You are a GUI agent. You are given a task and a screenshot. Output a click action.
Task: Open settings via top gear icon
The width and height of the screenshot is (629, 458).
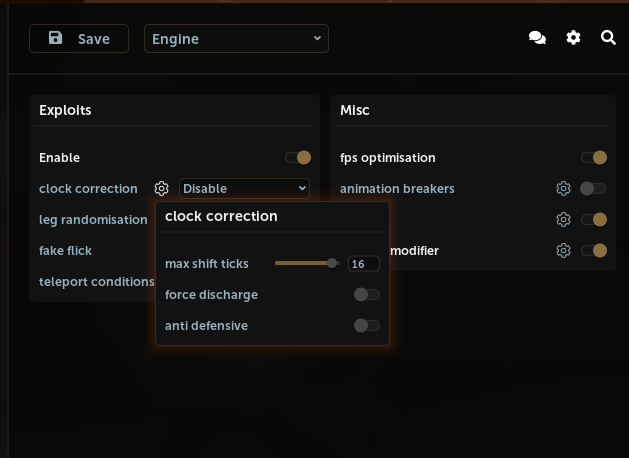point(573,38)
